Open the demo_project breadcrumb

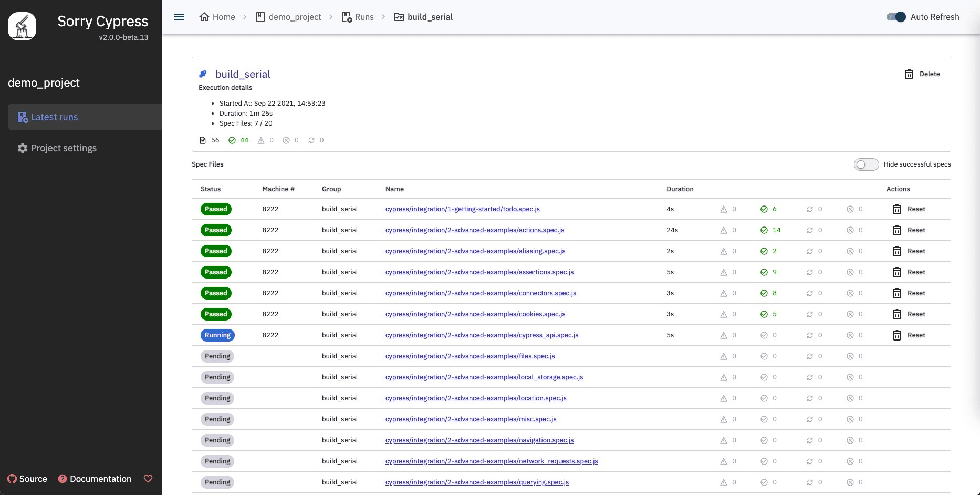point(288,17)
